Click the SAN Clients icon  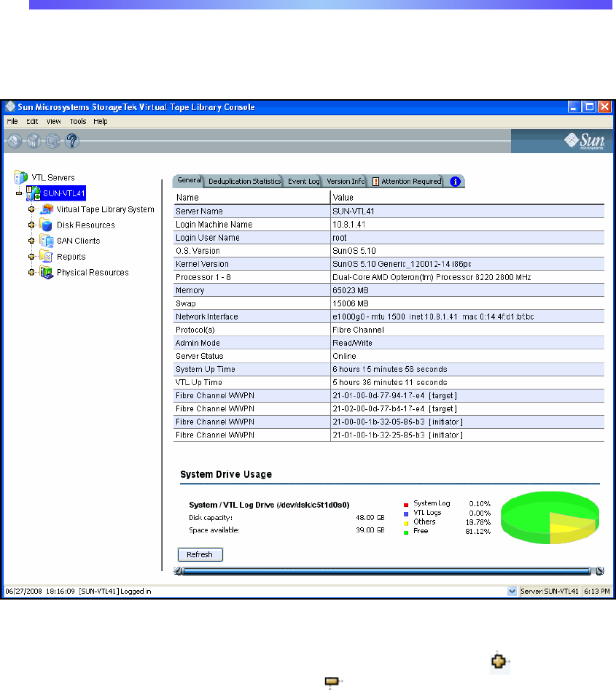[x=47, y=241]
